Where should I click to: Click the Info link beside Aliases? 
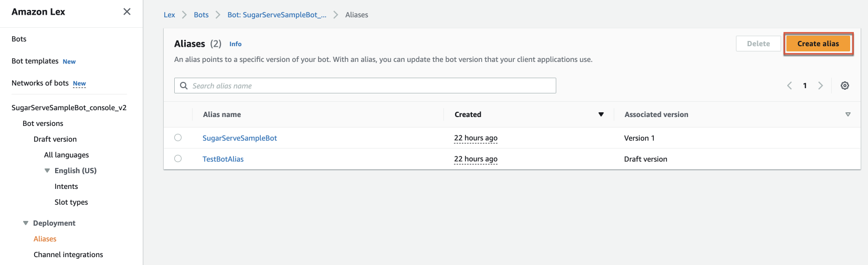click(235, 44)
